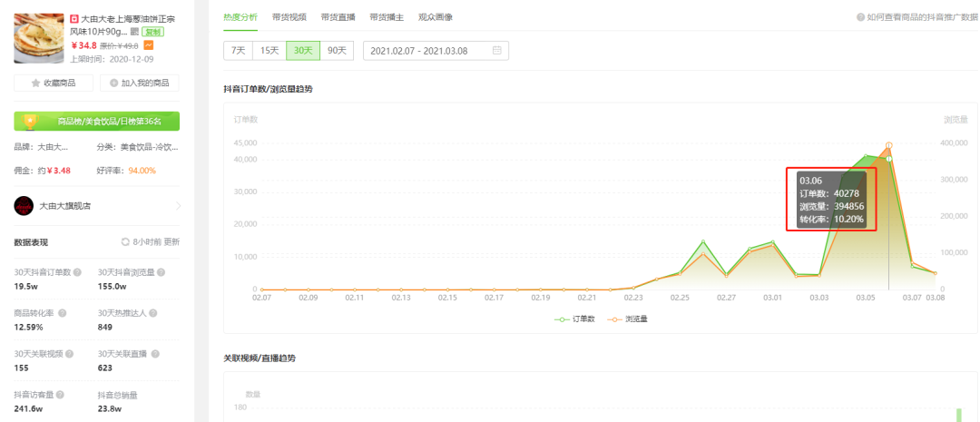The width and height of the screenshot is (980, 422).
Task: Click the 关联视频/直播趋势 section heading
Action: [260, 358]
